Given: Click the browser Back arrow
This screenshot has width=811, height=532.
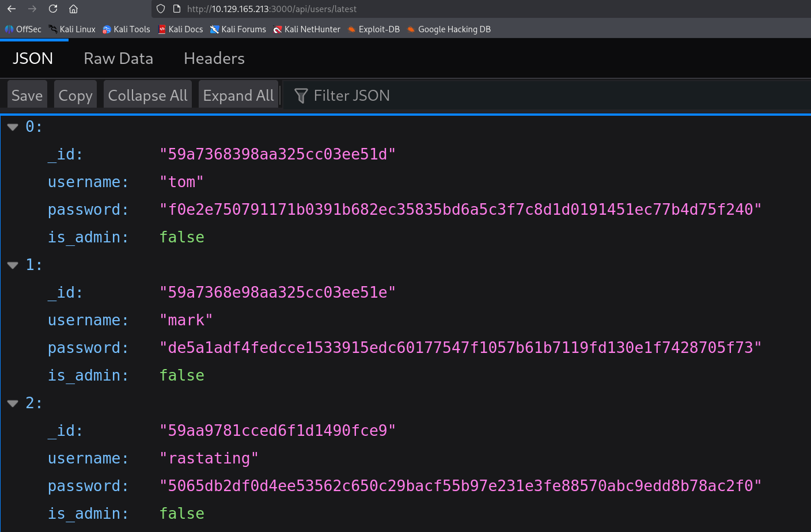Looking at the screenshot, I should pos(12,9).
